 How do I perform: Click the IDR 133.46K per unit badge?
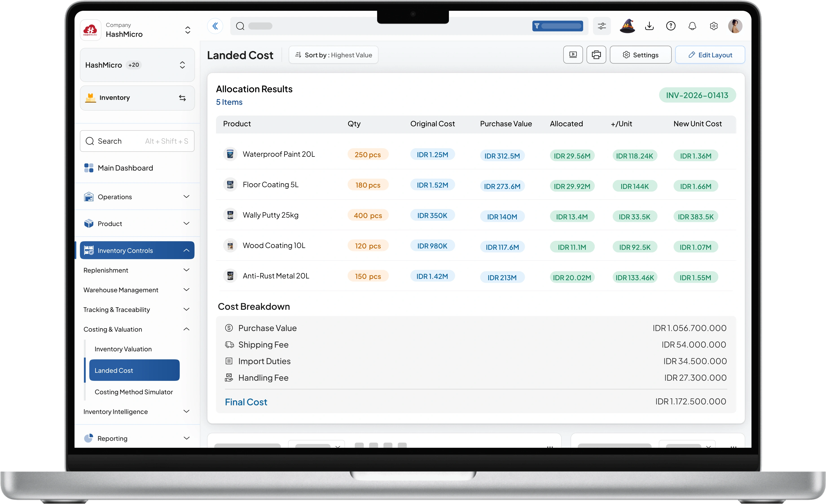635,278
